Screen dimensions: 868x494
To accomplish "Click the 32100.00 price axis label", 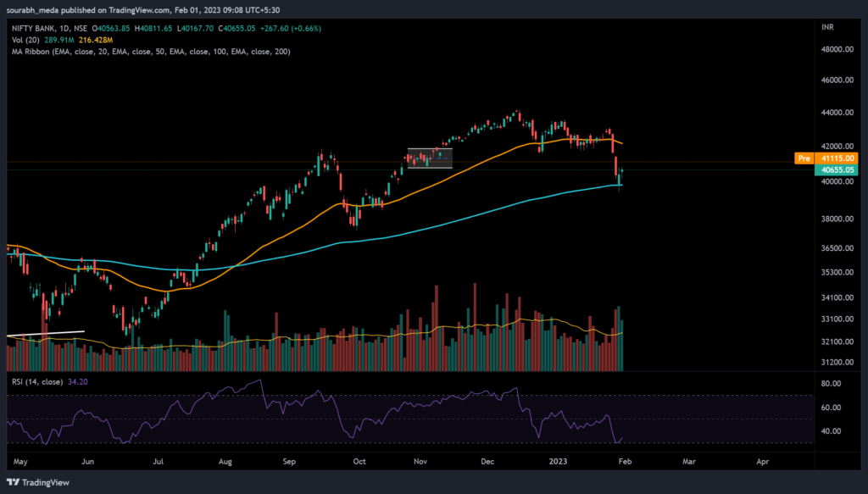I will (837, 341).
